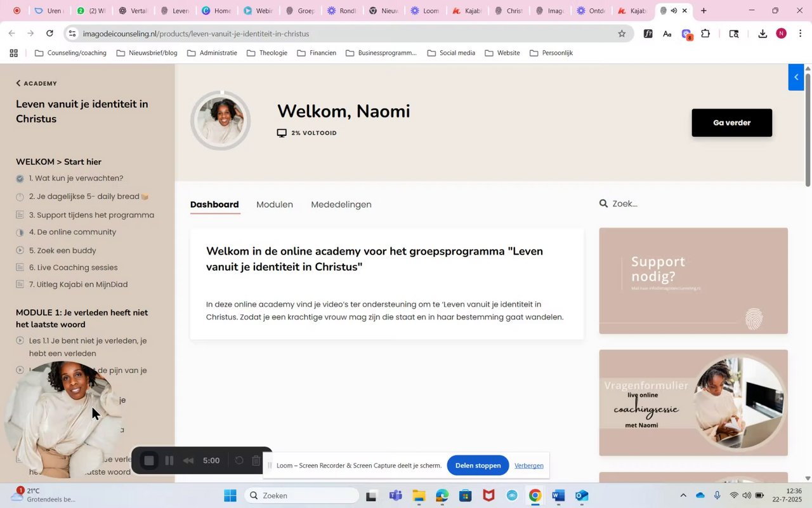Switch to the Modulen tab

275,204
